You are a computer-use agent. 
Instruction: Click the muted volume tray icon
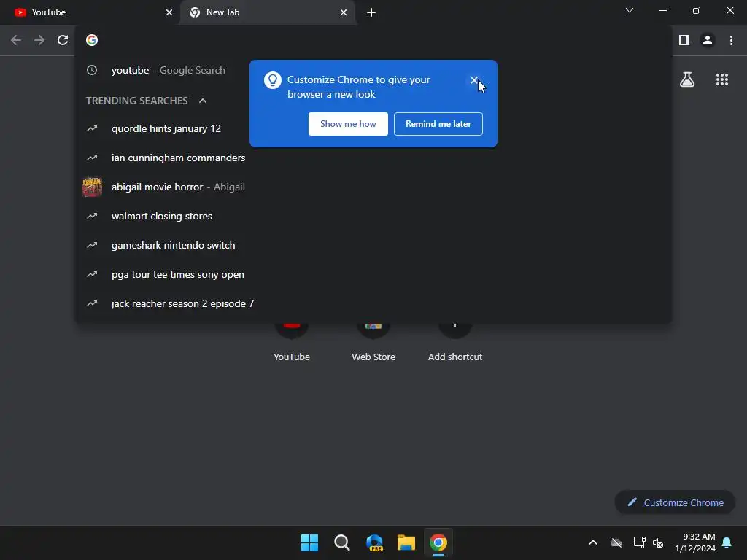pyautogui.click(x=658, y=542)
